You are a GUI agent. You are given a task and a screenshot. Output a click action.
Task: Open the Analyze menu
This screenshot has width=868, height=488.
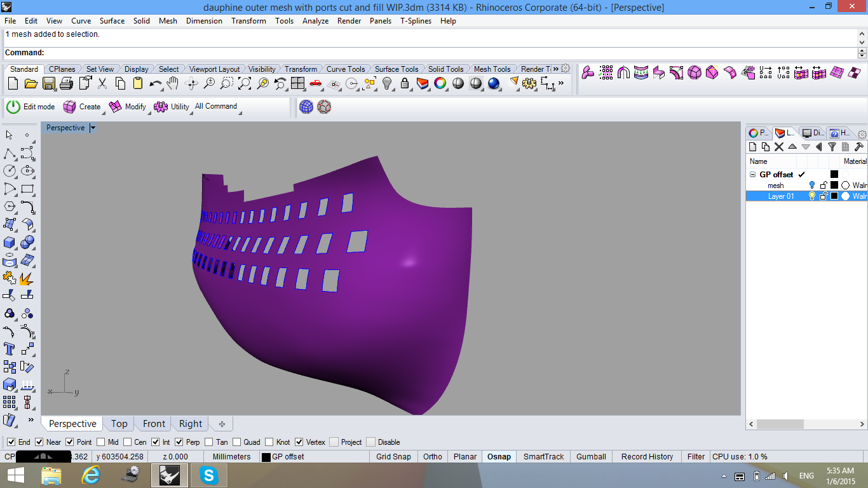[315, 21]
